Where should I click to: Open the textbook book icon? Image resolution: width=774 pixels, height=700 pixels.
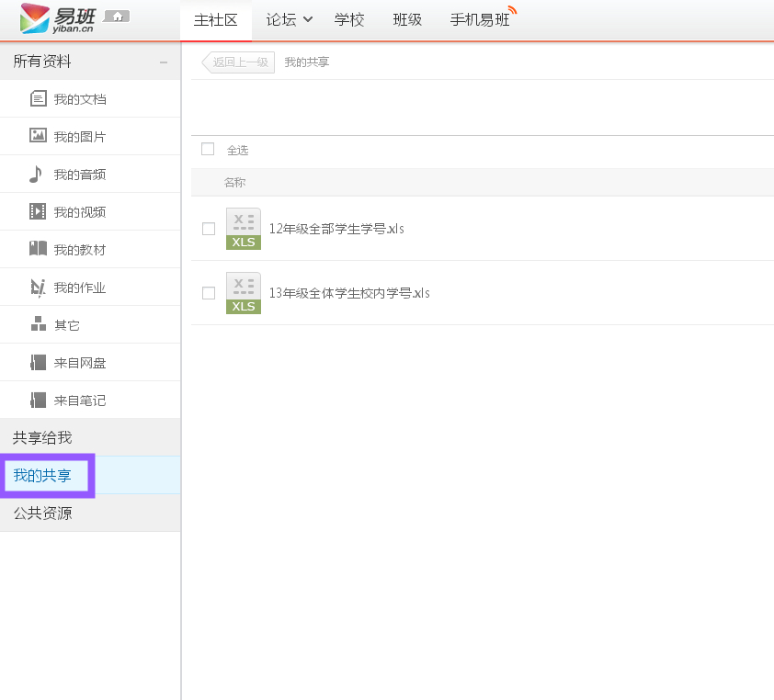click(x=38, y=249)
